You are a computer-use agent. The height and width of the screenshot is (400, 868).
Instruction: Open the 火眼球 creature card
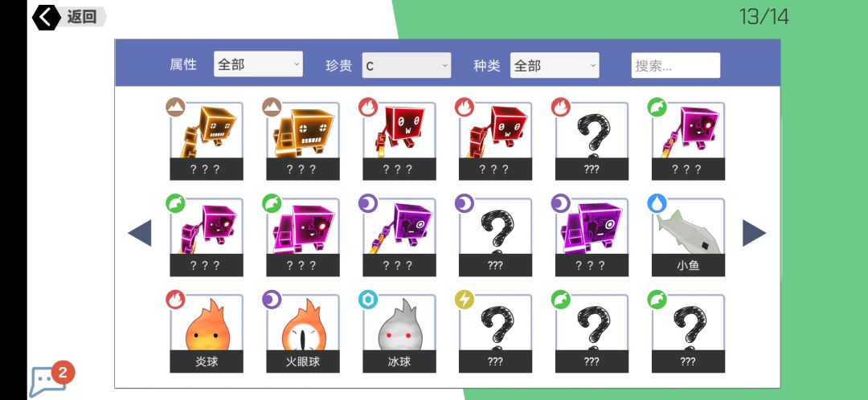click(x=303, y=333)
